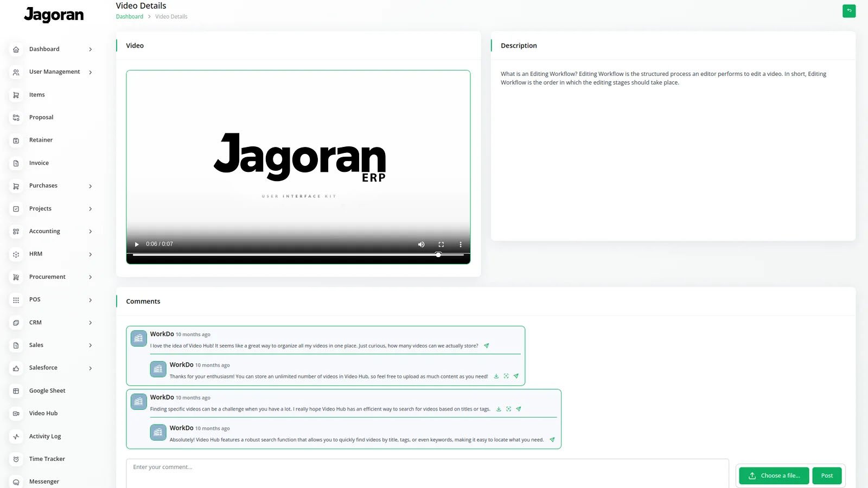Play the Jagoran ERP video

point(137,245)
